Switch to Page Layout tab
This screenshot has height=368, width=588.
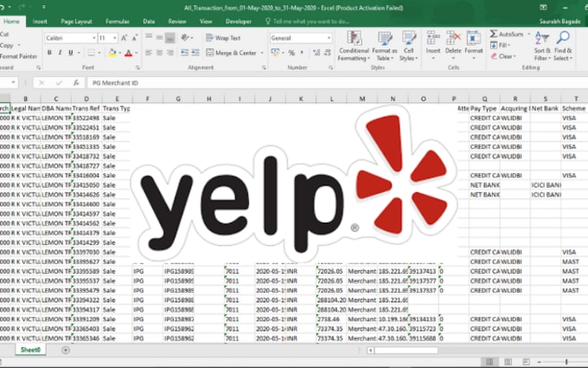point(76,22)
